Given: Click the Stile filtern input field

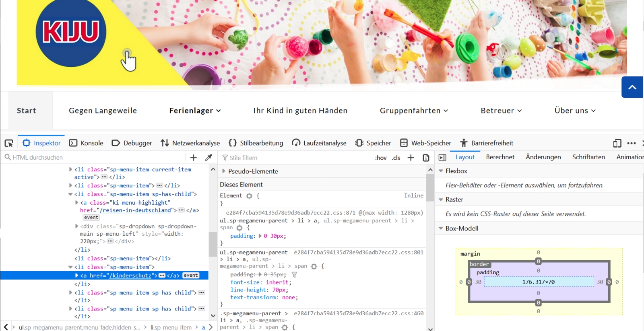Looking at the screenshot, I should (x=298, y=158).
